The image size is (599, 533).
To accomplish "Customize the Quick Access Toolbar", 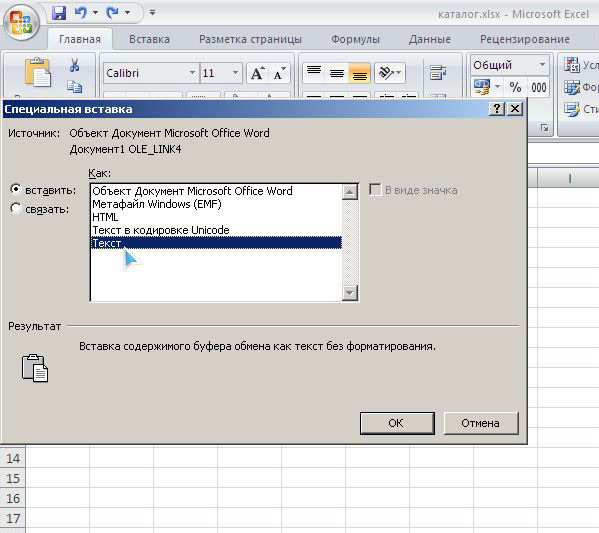I will click(152, 13).
